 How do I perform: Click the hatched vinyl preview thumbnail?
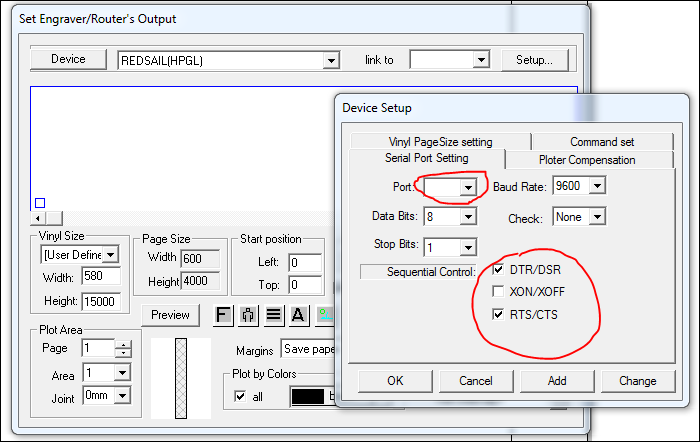pos(181,378)
